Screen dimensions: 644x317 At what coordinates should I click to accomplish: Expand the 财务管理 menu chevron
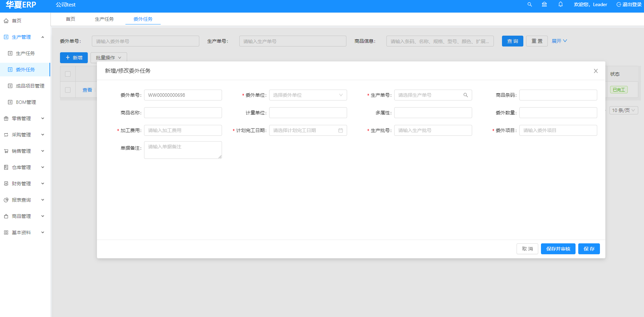(x=43, y=184)
